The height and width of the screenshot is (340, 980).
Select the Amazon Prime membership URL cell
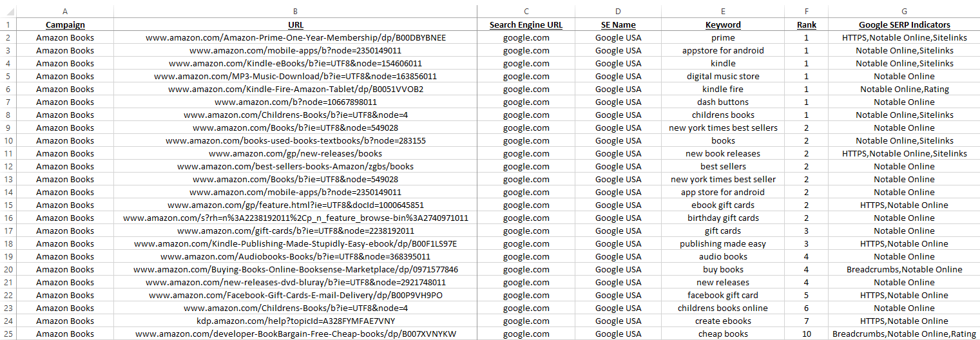tap(295, 37)
